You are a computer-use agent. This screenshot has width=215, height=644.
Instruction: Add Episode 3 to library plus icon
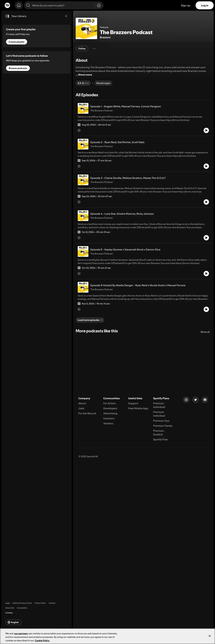pos(79,202)
